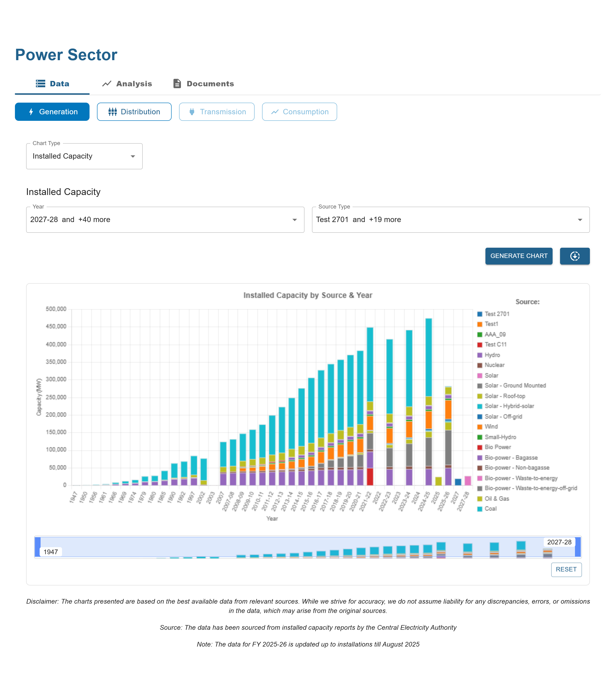Image resolution: width=616 pixels, height=675 pixels.
Task: Click the file icon on Documents tab
Action: tap(177, 84)
